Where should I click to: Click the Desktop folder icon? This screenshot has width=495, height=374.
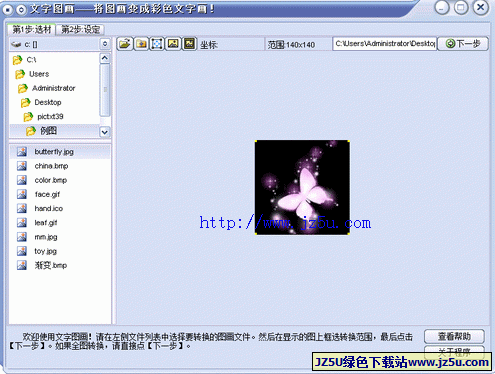pyautogui.click(x=25, y=102)
